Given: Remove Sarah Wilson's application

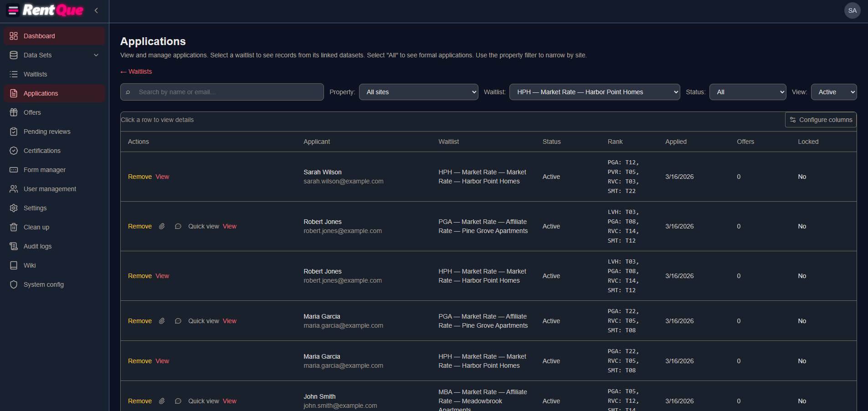Looking at the screenshot, I should (x=140, y=177).
